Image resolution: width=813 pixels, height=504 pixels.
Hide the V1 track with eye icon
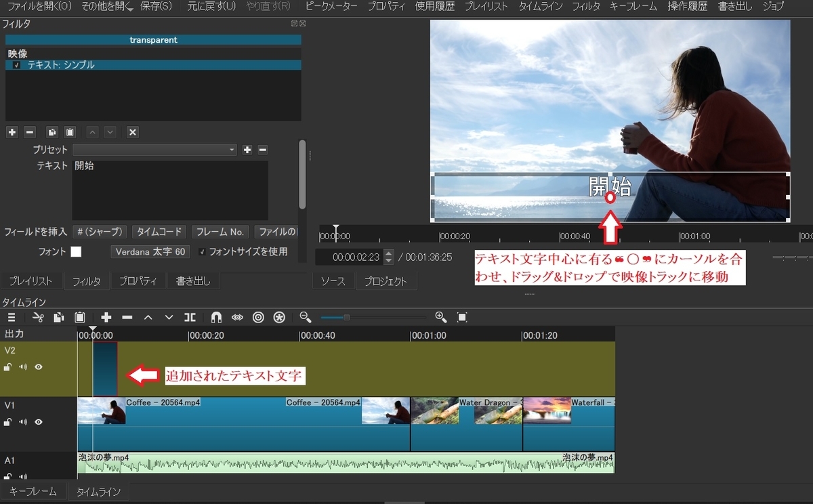pos(39,422)
